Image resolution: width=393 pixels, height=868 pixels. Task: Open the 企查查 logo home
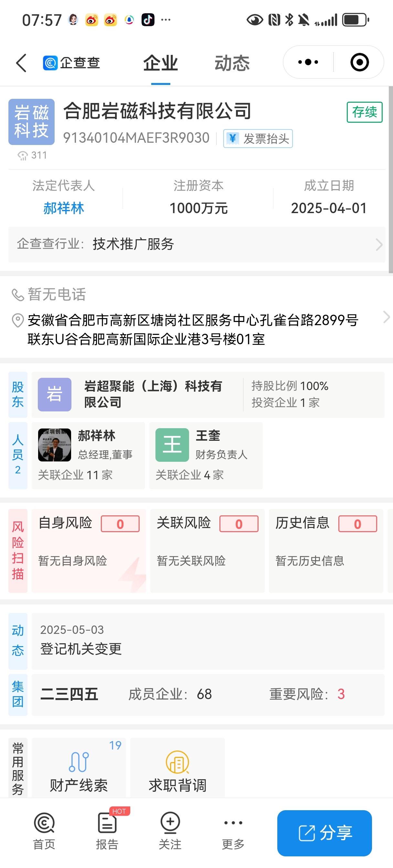click(x=71, y=63)
